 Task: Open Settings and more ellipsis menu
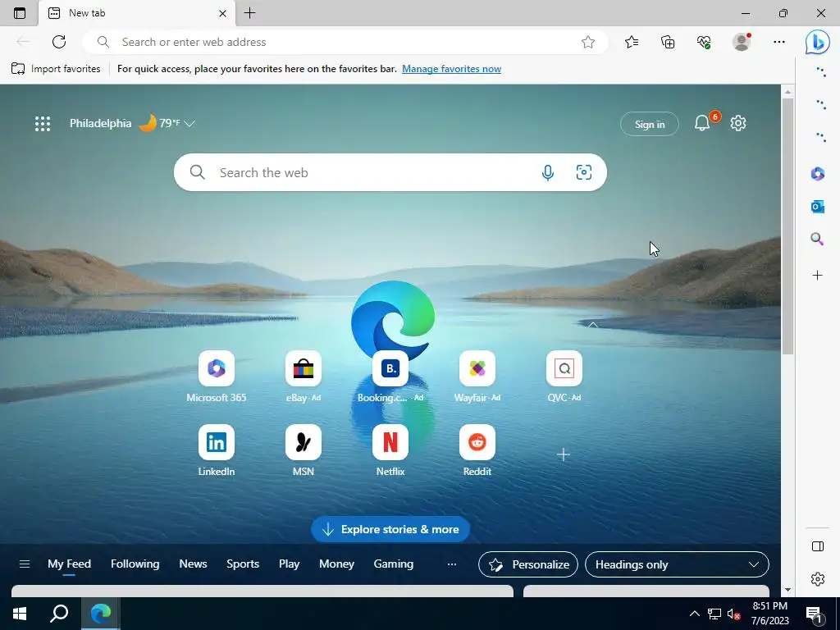click(x=779, y=42)
